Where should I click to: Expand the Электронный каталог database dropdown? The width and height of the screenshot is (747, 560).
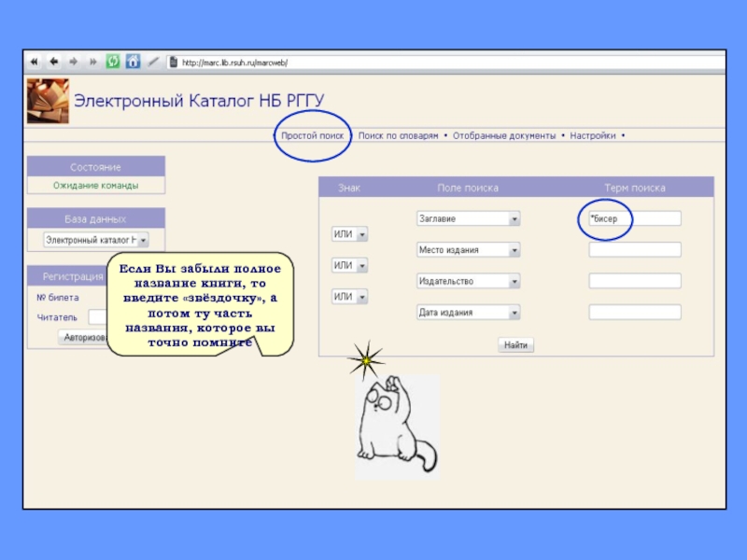[143, 240]
